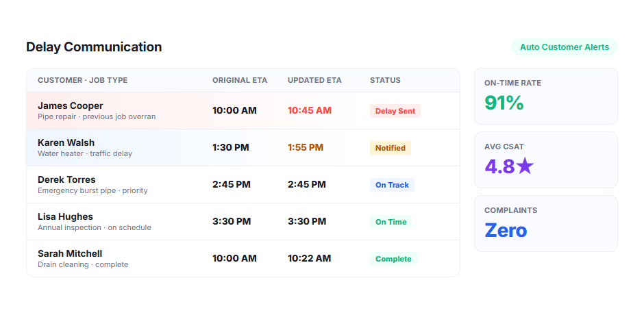Click 'Annual inspection · on schedule' text
The width and height of the screenshot is (644, 315).
(95, 227)
